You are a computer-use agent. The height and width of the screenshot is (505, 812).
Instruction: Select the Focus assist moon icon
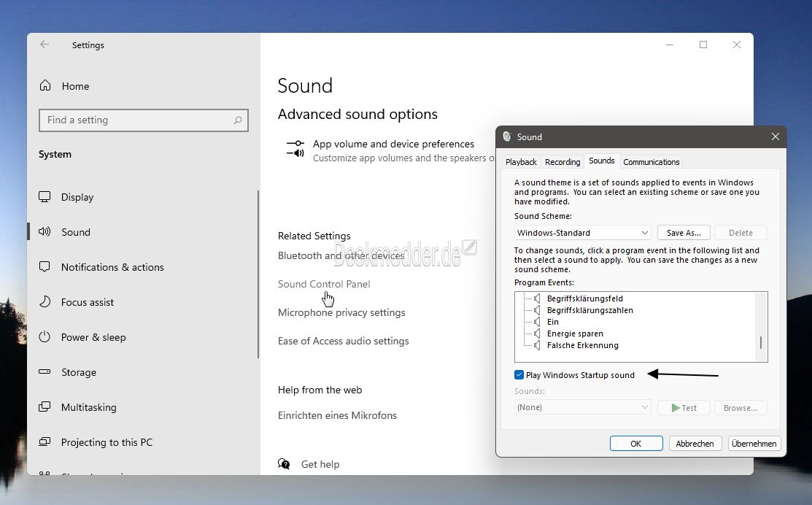45,301
